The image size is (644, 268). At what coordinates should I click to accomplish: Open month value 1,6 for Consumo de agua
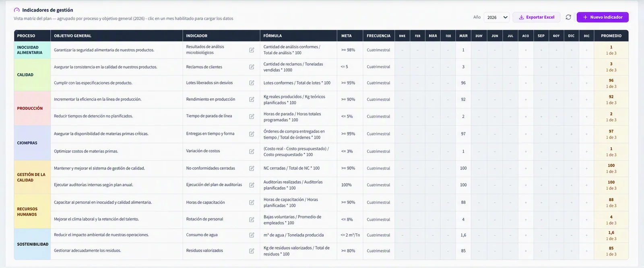[x=463, y=235]
